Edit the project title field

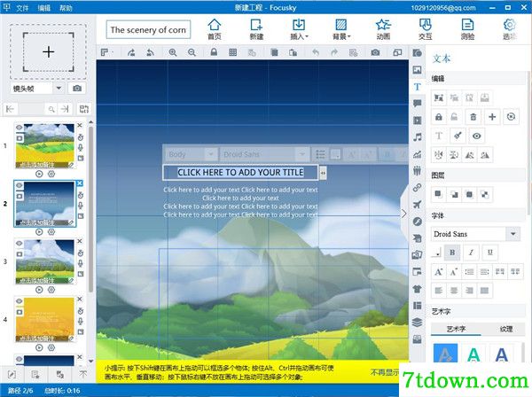click(148, 30)
